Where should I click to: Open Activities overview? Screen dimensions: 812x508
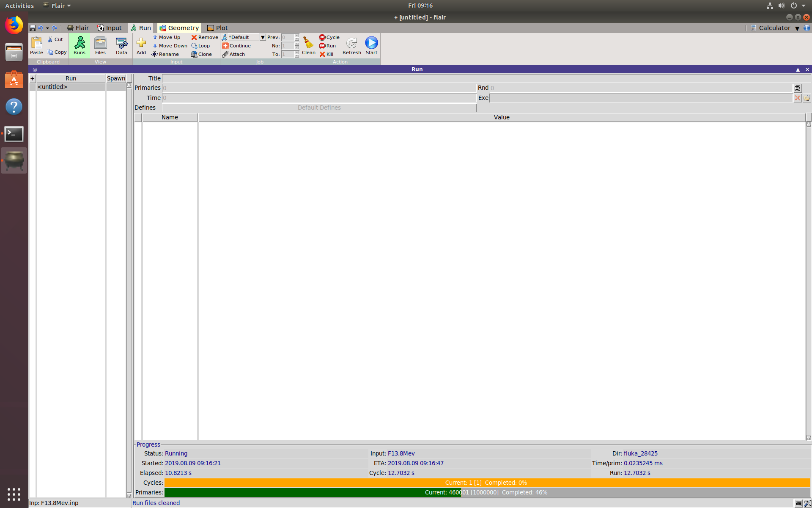(19, 6)
